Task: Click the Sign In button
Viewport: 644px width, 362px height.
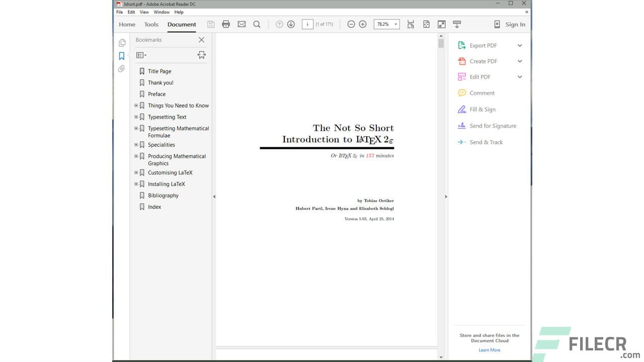Action: tap(514, 24)
